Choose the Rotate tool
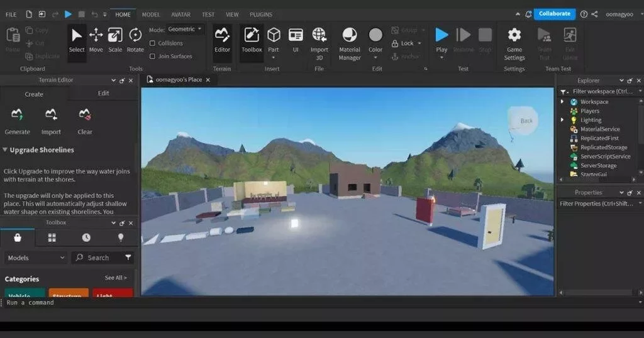This screenshot has width=644, height=338. click(x=135, y=40)
